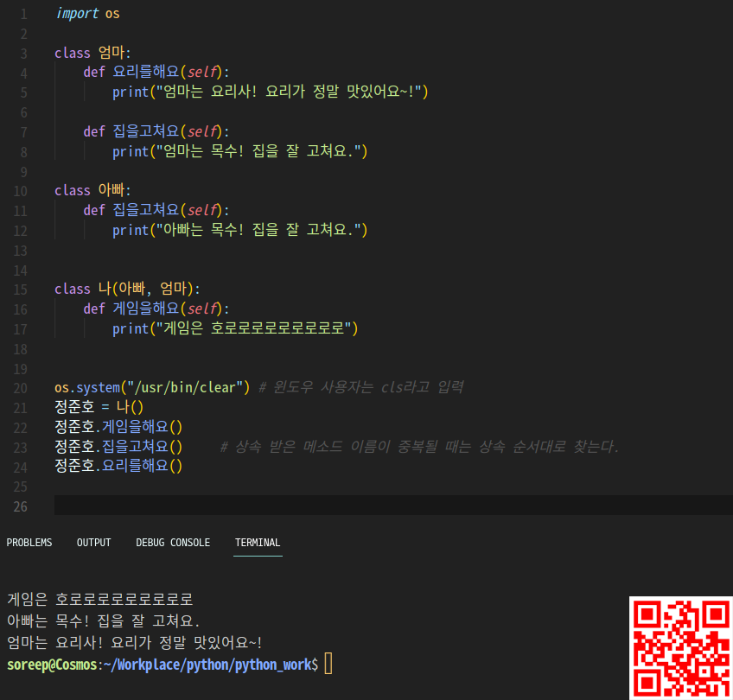Select the TERMINAL tab
733x700 pixels.
258,543
